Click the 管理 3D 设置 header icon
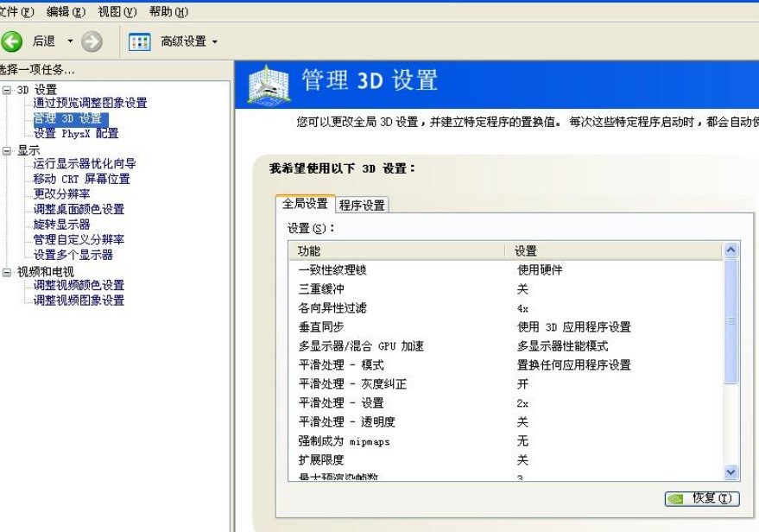This screenshot has width=759, height=532. tap(269, 85)
